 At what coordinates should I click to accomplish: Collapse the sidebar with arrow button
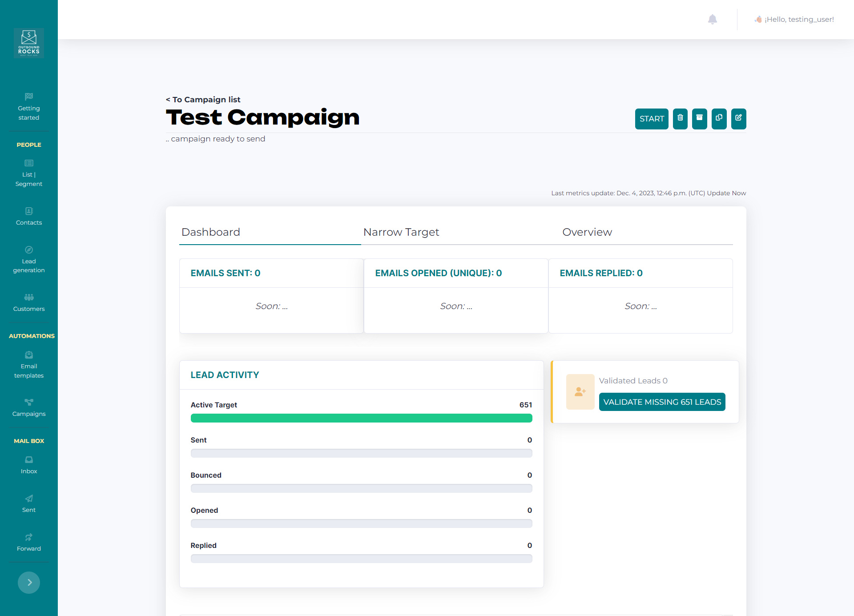pyautogui.click(x=28, y=583)
